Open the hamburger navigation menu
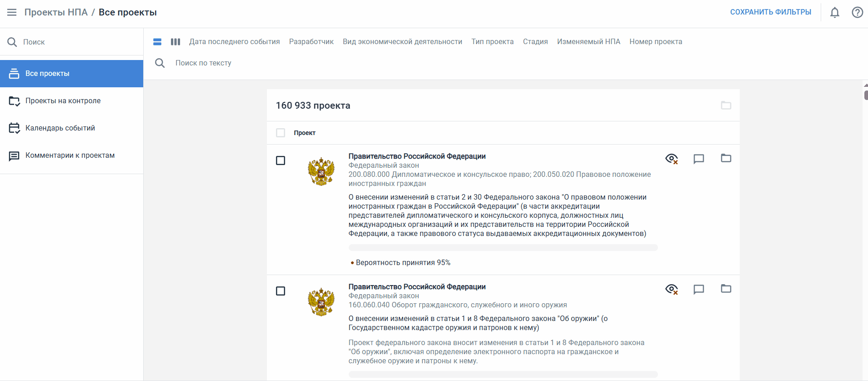The image size is (868, 381). click(12, 12)
